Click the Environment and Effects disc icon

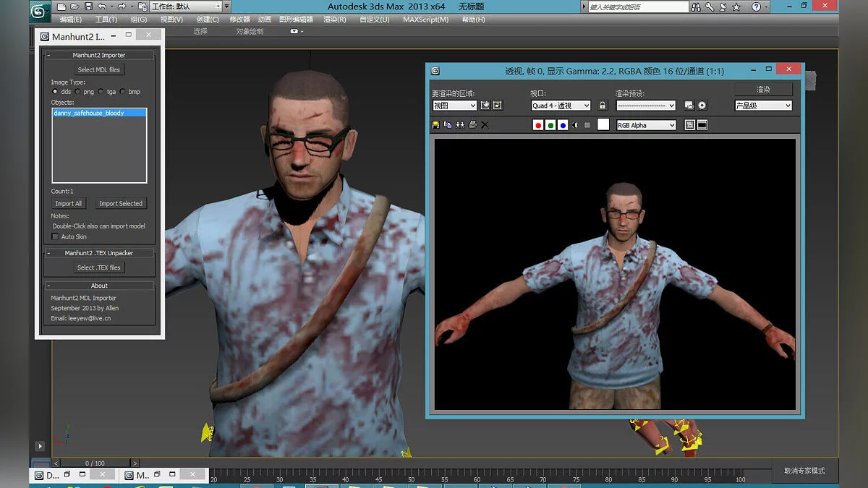[702, 106]
